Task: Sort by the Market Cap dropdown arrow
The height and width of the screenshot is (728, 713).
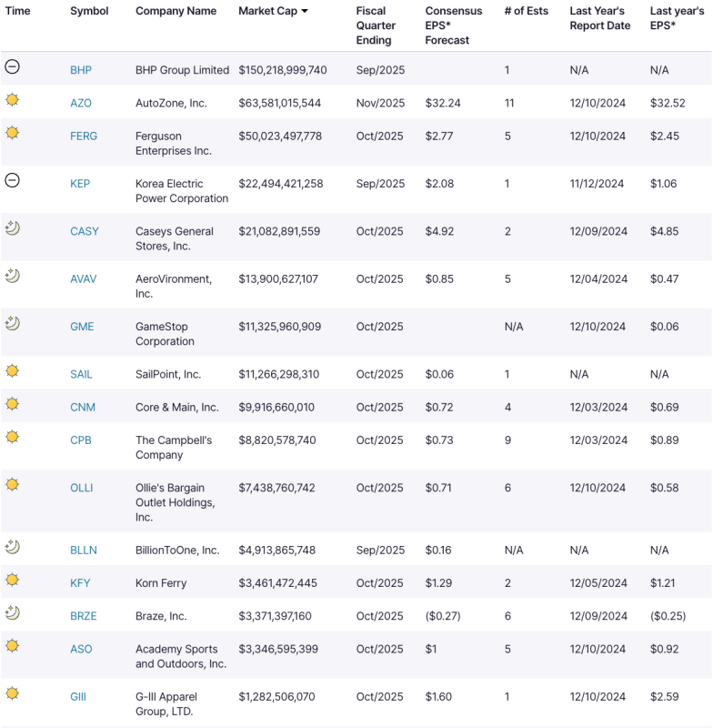Action: (x=305, y=12)
